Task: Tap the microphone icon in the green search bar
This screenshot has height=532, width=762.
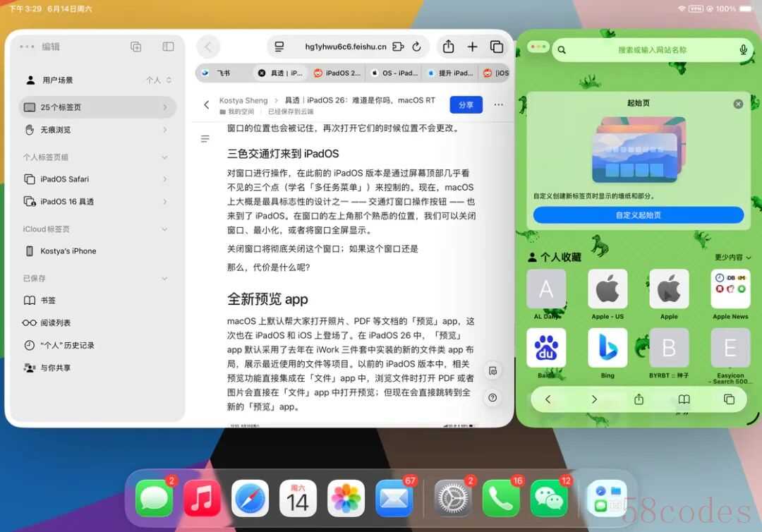Action: point(743,49)
